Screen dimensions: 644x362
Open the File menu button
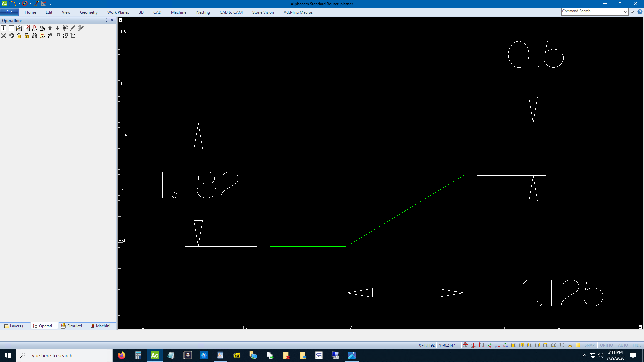click(9, 12)
